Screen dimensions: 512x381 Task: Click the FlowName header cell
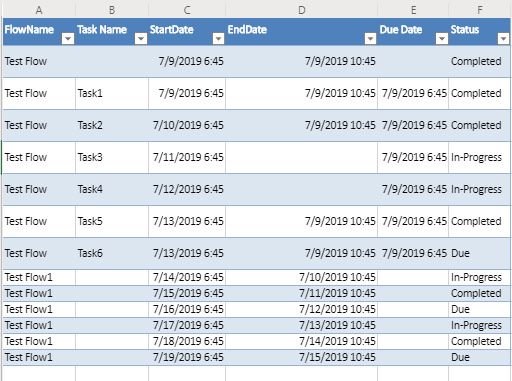click(x=39, y=32)
